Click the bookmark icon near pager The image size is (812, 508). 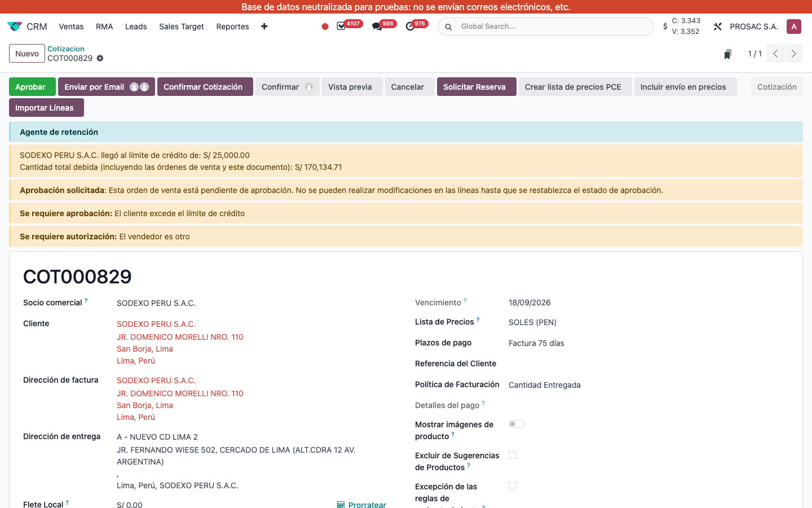pyautogui.click(x=728, y=54)
